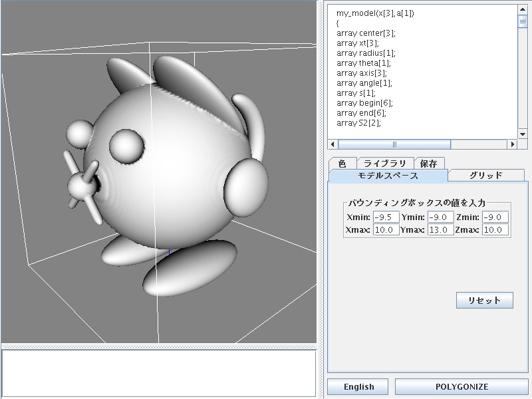
Task: Click the POLYGONIZE button
Action: (462, 387)
